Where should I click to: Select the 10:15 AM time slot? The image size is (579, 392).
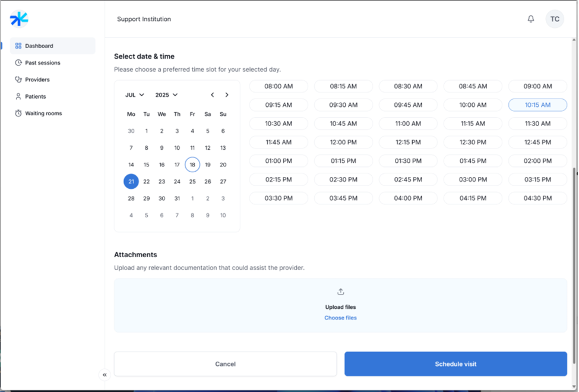tap(537, 105)
